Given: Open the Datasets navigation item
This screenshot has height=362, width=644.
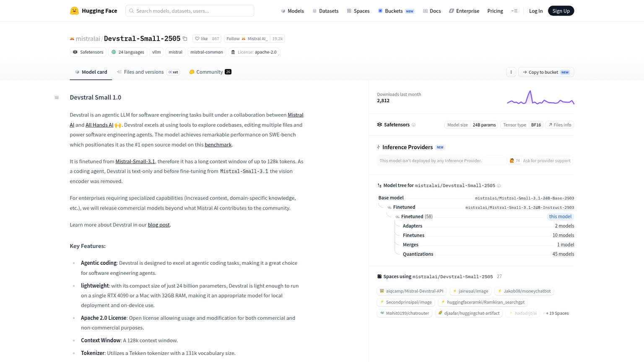Looking at the screenshot, I should pyautogui.click(x=325, y=11).
